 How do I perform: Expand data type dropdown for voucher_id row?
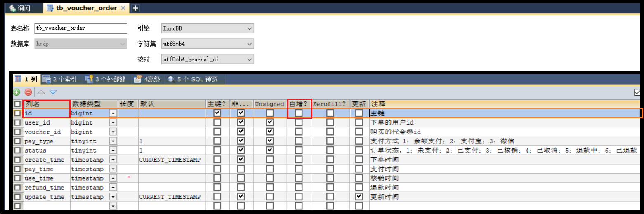coord(113,132)
